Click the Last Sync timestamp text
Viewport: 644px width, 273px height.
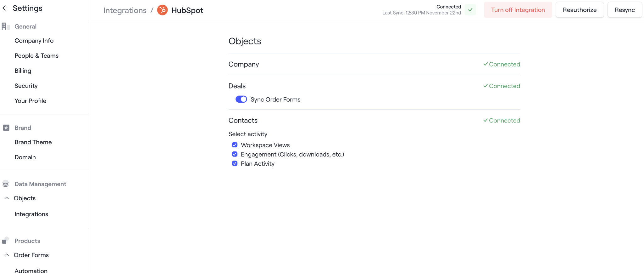point(421,13)
